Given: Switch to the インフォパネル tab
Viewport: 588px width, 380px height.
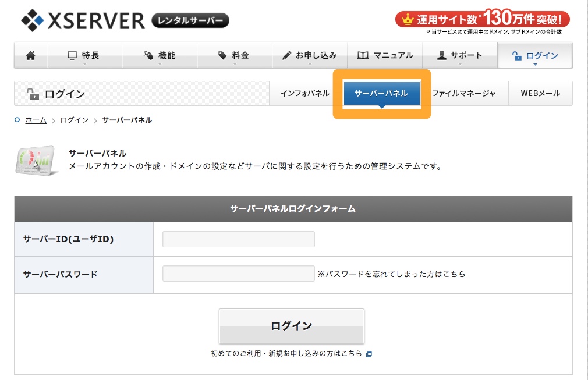Looking at the screenshot, I should coord(305,93).
